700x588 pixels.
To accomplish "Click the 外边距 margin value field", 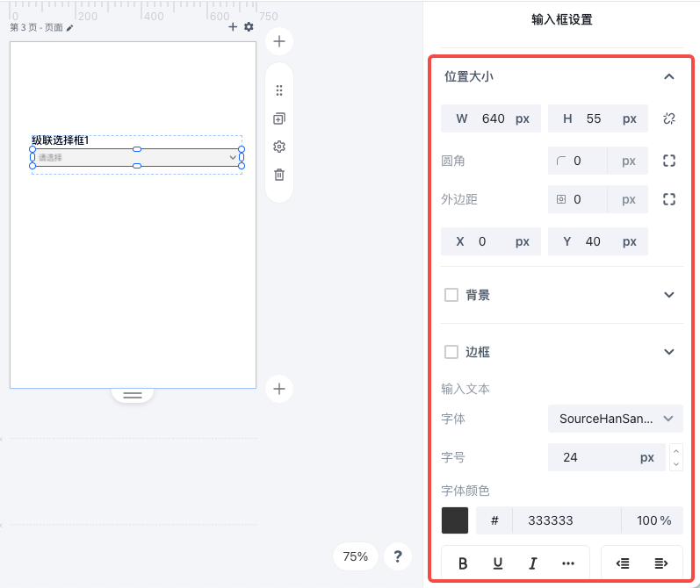I will (598, 199).
